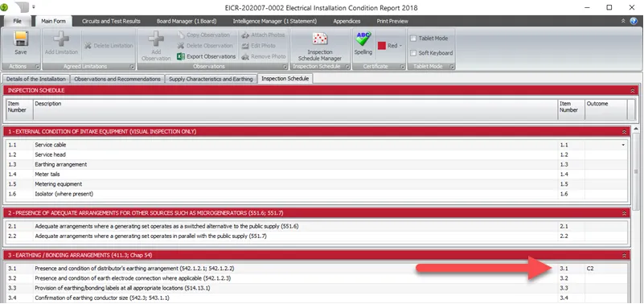Open the File menu
The image size is (644, 304).
click(x=17, y=21)
